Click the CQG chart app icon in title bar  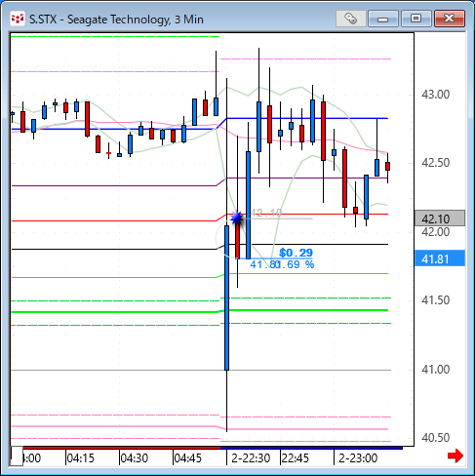(18, 19)
